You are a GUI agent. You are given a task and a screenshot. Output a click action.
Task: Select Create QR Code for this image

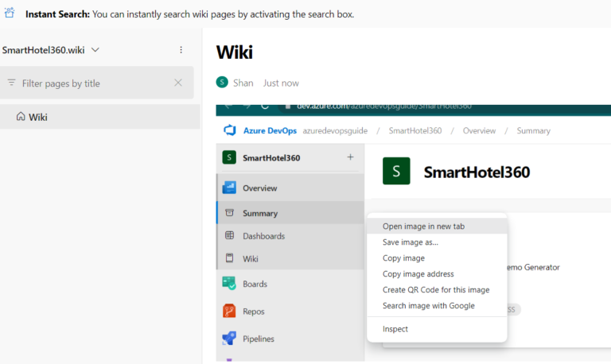(435, 290)
